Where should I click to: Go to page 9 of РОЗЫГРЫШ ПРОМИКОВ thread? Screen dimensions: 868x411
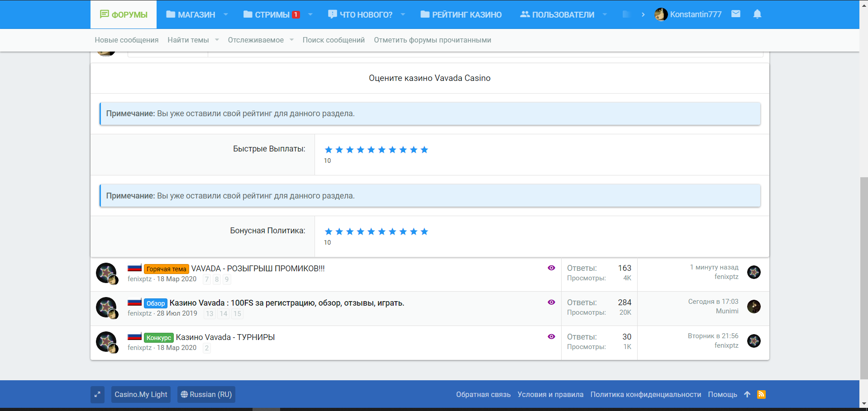pos(227,279)
